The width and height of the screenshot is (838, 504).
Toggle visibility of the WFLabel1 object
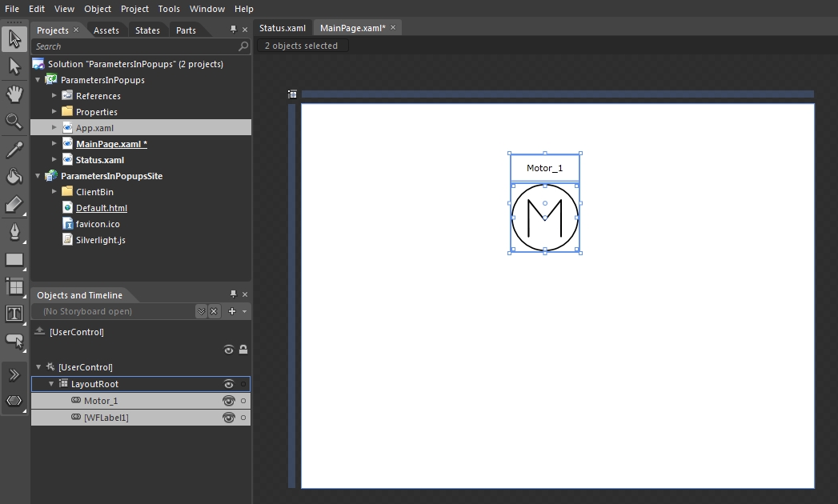(x=229, y=418)
